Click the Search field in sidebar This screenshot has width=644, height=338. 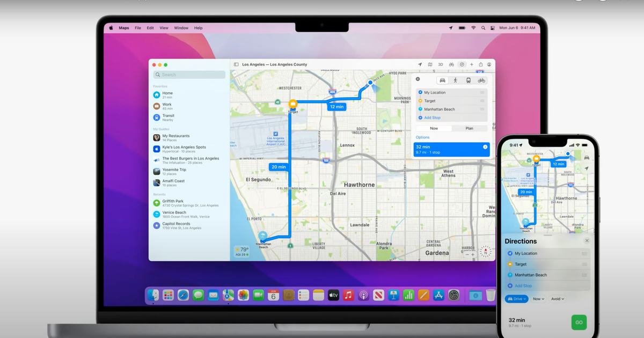click(x=189, y=75)
